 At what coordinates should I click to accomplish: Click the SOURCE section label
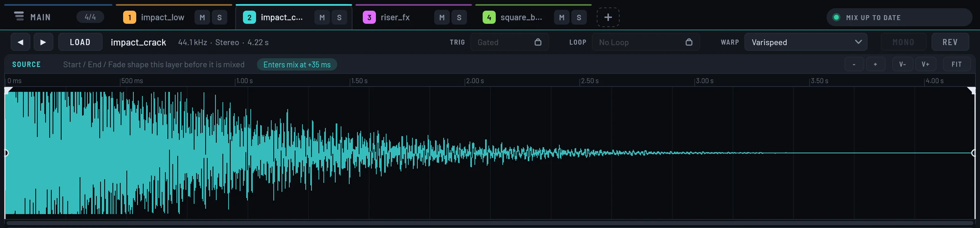tap(26, 64)
